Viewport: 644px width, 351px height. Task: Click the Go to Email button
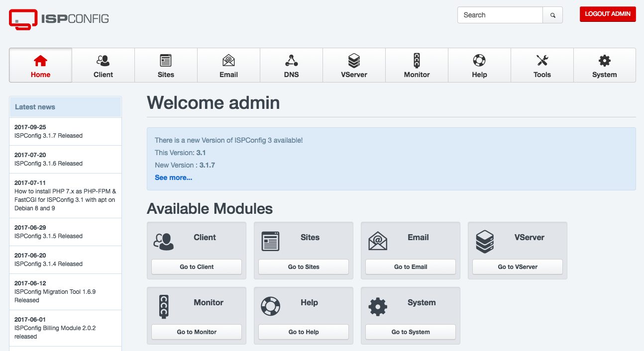tap(411, 267)
